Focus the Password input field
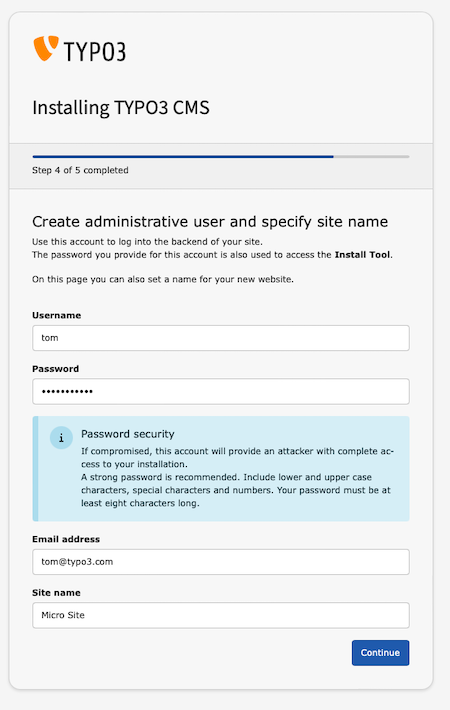This screenshot has height=710, width=450. (221, 391)
